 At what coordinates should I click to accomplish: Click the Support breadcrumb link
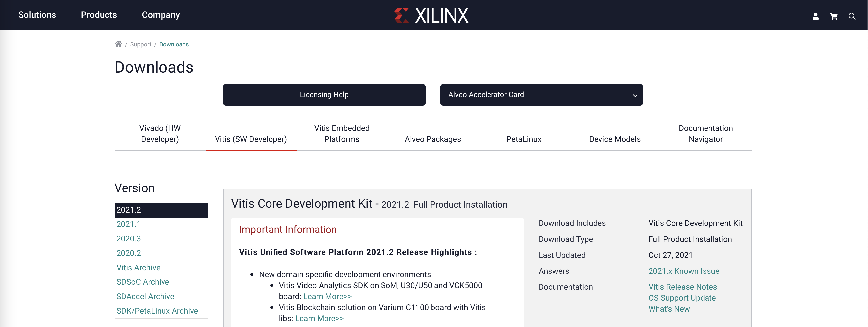click(x=141, y=44)
